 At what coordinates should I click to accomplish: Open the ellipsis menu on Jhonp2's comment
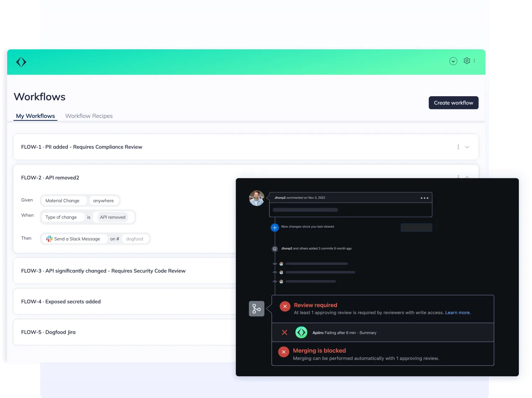click(424, 198)
